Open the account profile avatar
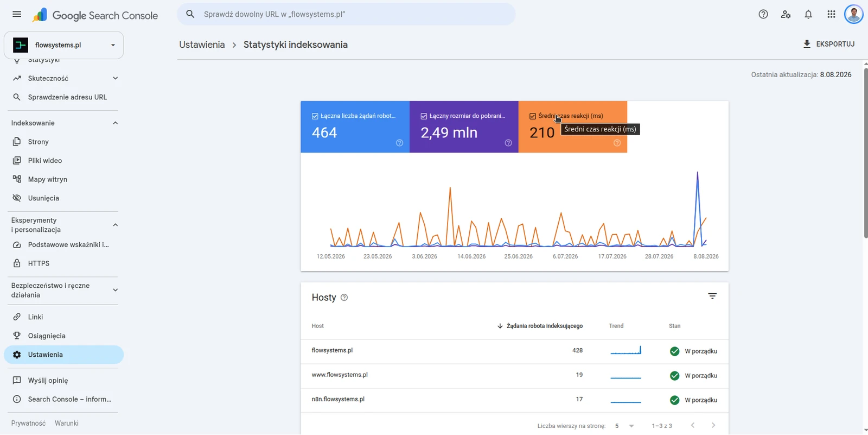Screen dimensions: 868x435 (x=854, y=14)
